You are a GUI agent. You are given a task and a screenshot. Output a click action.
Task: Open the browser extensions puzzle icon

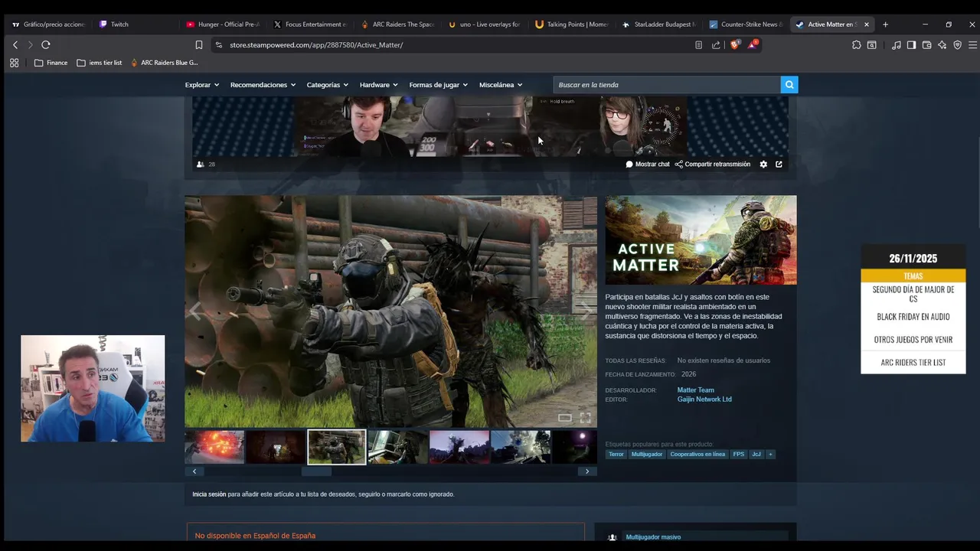[x=856, y=45]
